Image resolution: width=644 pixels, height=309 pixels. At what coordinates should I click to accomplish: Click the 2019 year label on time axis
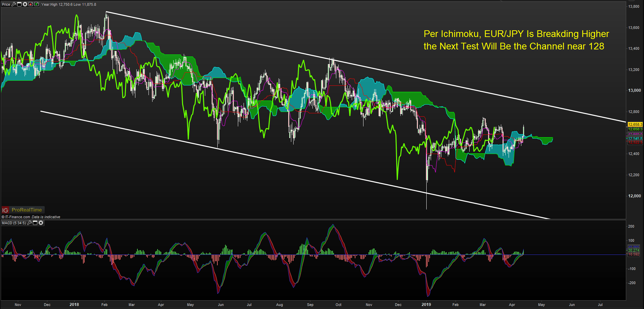pyautogui.click(x=426, y=305)
